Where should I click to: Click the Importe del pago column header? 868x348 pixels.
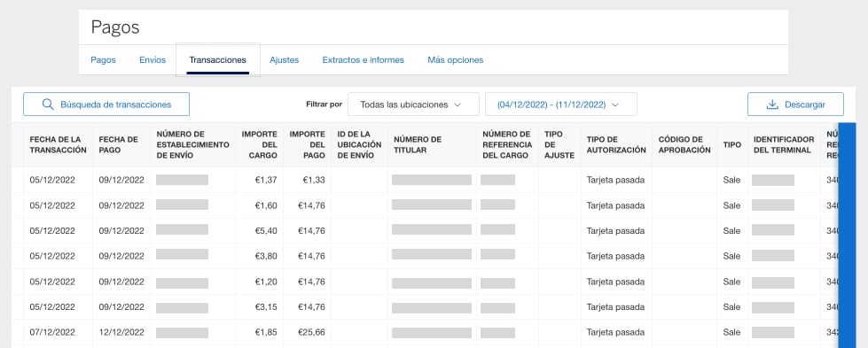click(x=308, y=144)
